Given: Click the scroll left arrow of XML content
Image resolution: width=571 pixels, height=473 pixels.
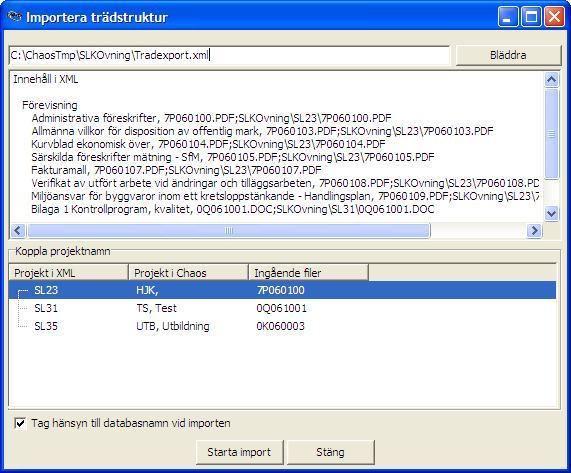Looking at the screenshot, I should point(18,230).
